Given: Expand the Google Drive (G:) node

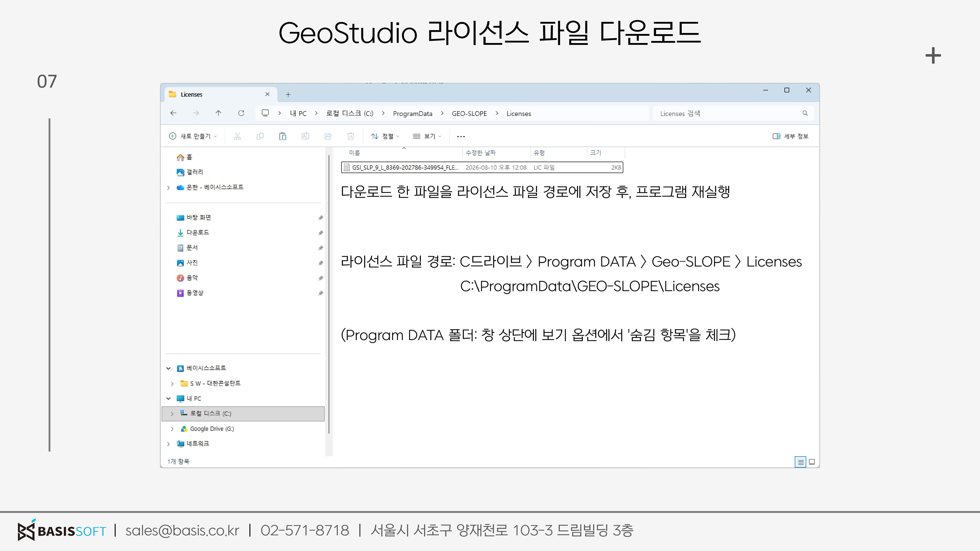Looking at the screenshot, I should (172, 429).
